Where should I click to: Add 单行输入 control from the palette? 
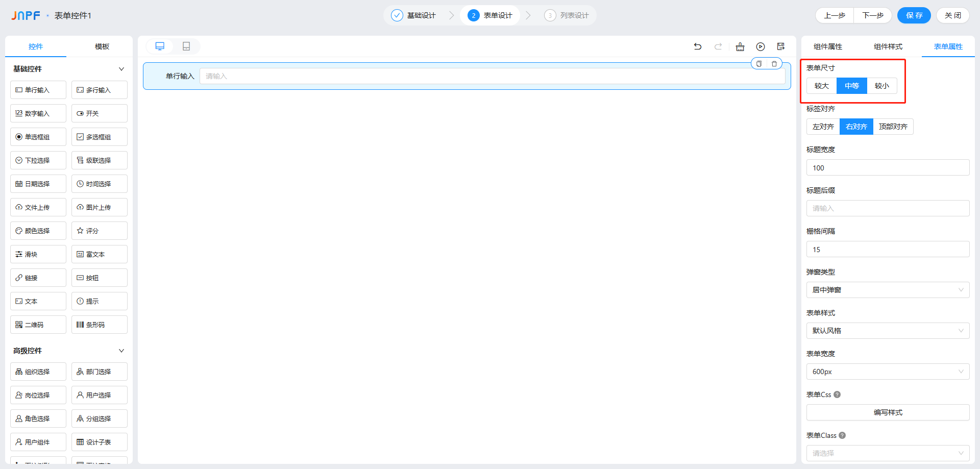tap(38, 90)
